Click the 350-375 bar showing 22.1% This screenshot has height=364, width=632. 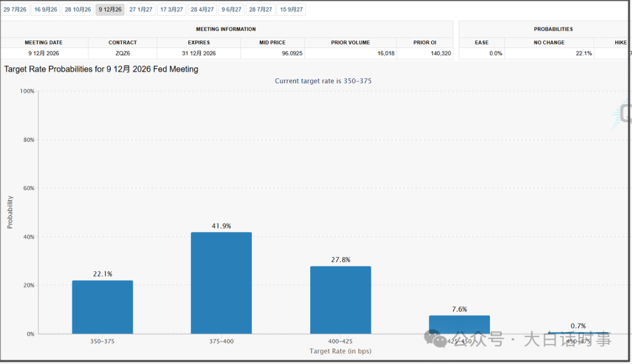(102, 307)
